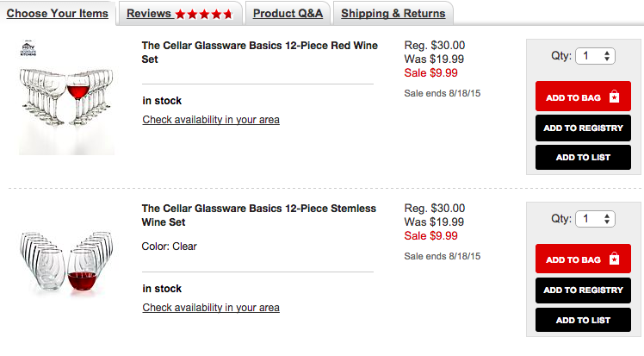Add Stemless Wine Set to list

583,320
